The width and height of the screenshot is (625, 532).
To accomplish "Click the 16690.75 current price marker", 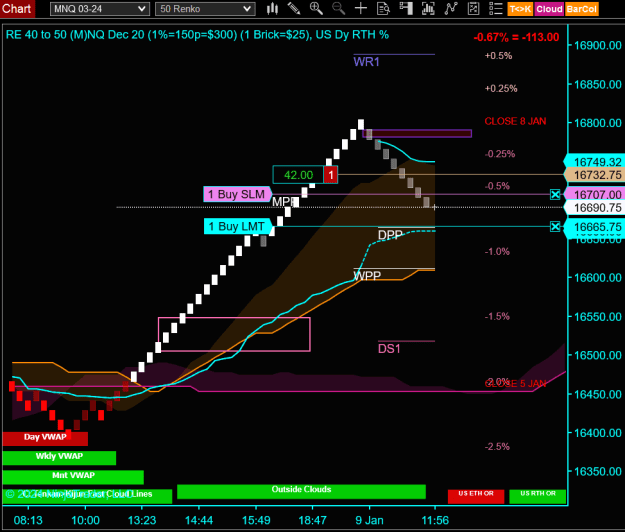I will click(x=596, y=208).
